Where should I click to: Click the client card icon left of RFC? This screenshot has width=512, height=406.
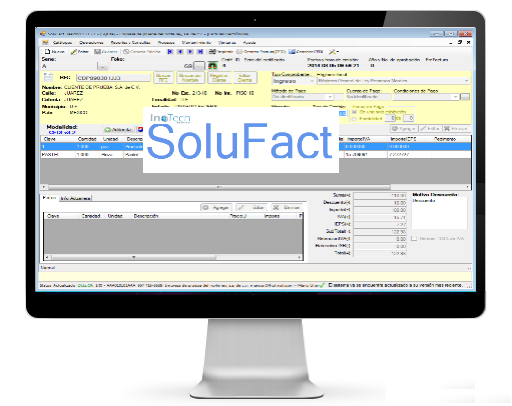point(48,77)
